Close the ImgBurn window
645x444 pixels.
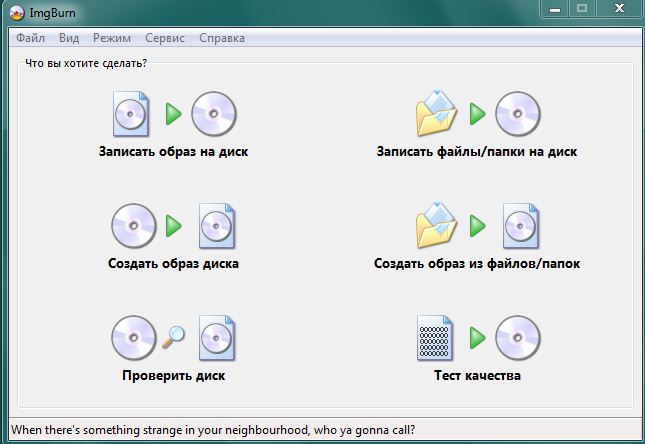619,9
